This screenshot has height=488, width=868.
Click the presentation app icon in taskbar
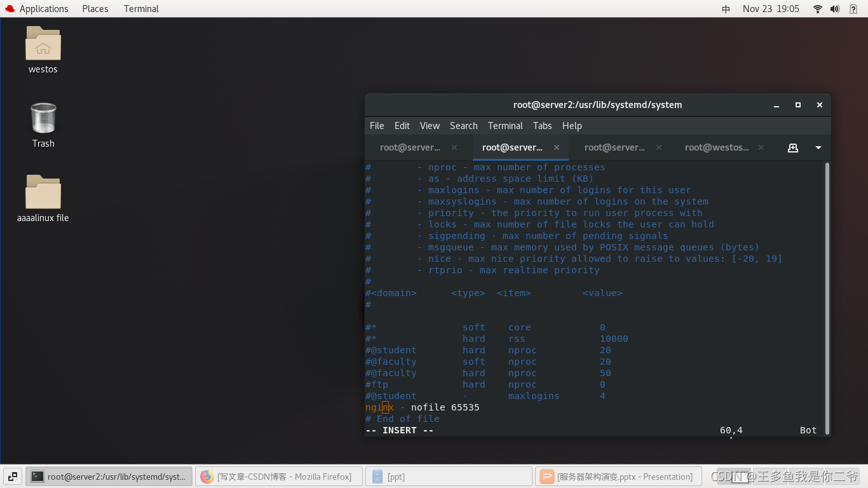[x=546, y=476]
